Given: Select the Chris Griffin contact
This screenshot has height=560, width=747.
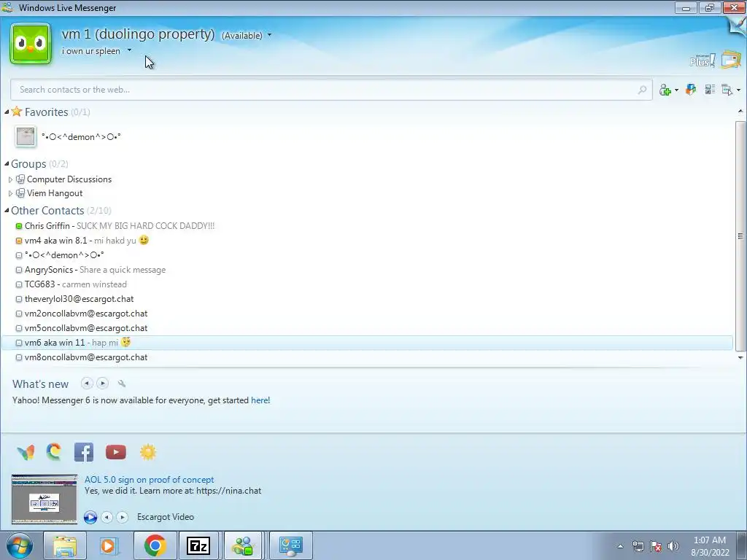Looking at the screenshot, I should (367, 226).
